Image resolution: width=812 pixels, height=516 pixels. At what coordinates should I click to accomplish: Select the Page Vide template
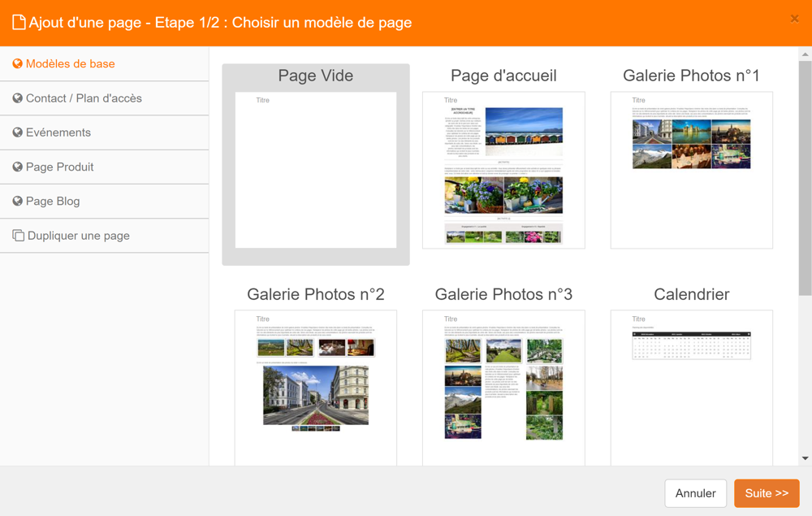click(x=316, y=169)
